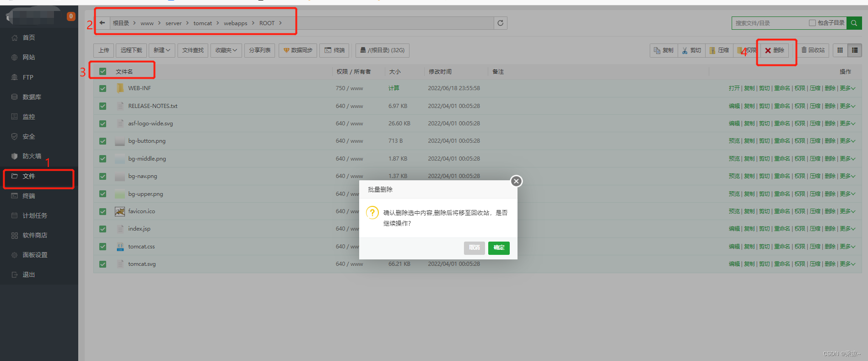The height and width of the screenshot is (361, 868).
Task: Open 监控 monitoring in sidebar
Action: 29,117
